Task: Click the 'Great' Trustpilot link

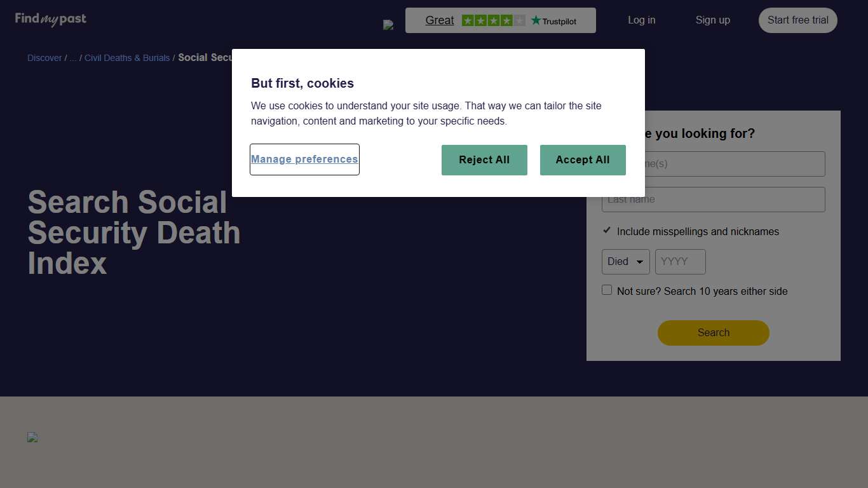Action: click(x=439, y=20)
